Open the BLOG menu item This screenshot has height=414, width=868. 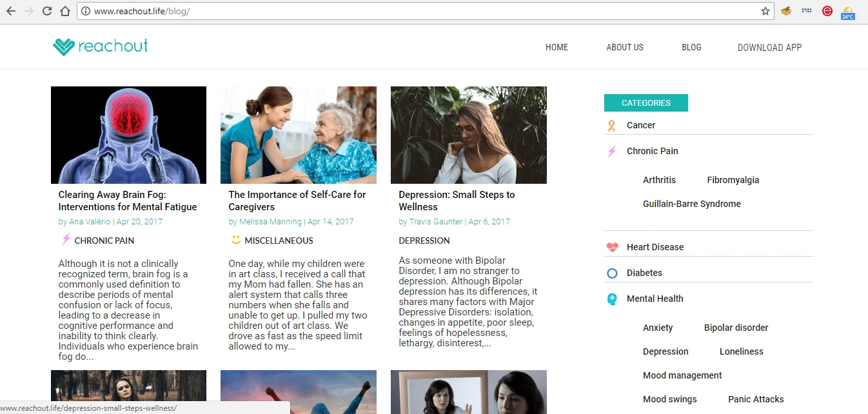(691, 47)
